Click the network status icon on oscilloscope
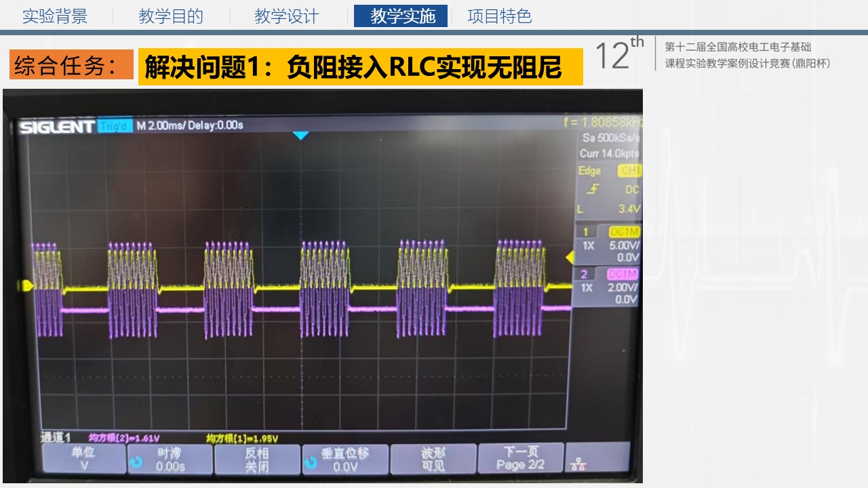Viewport: 868px width, 488px height. coord(578,463)
